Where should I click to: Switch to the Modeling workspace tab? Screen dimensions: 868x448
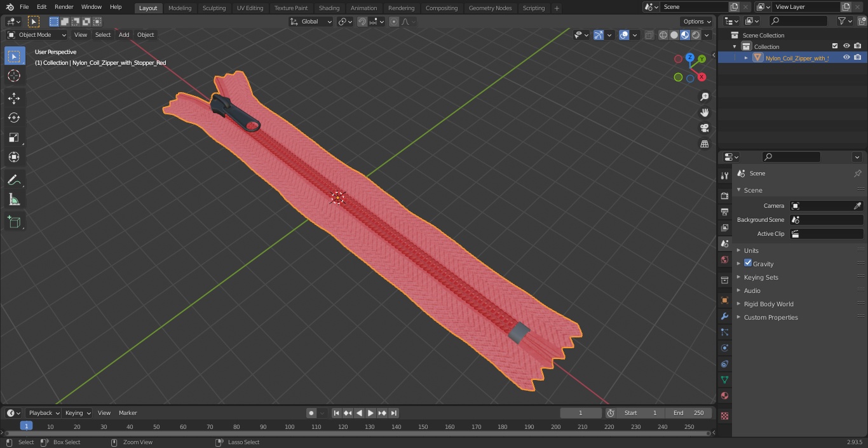[x=180, y=8]
